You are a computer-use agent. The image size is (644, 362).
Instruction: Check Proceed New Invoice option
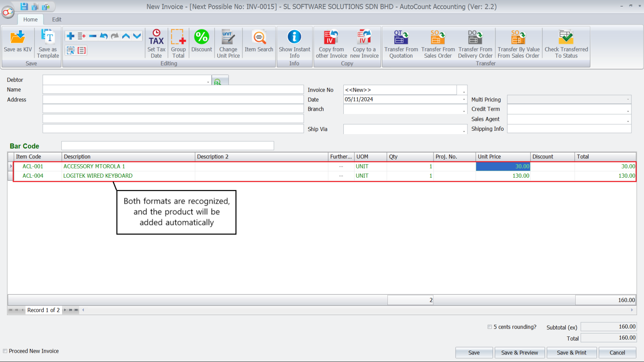5,351
